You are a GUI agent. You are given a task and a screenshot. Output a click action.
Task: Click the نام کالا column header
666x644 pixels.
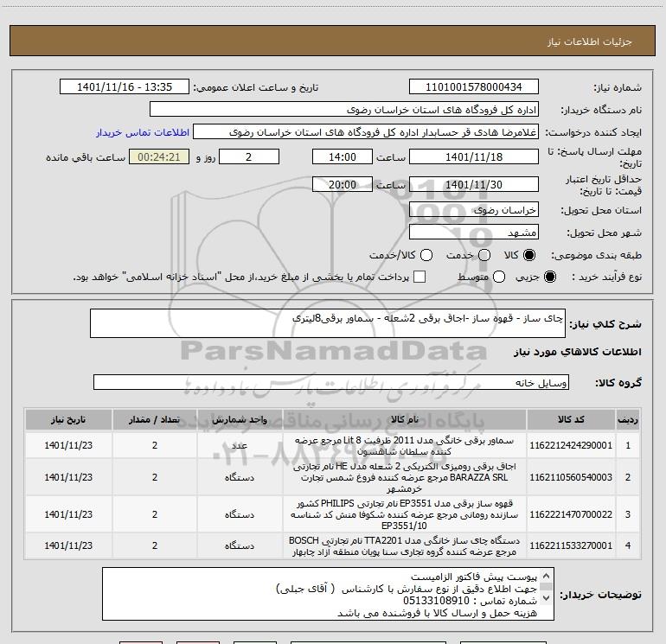tap(405, 419)
